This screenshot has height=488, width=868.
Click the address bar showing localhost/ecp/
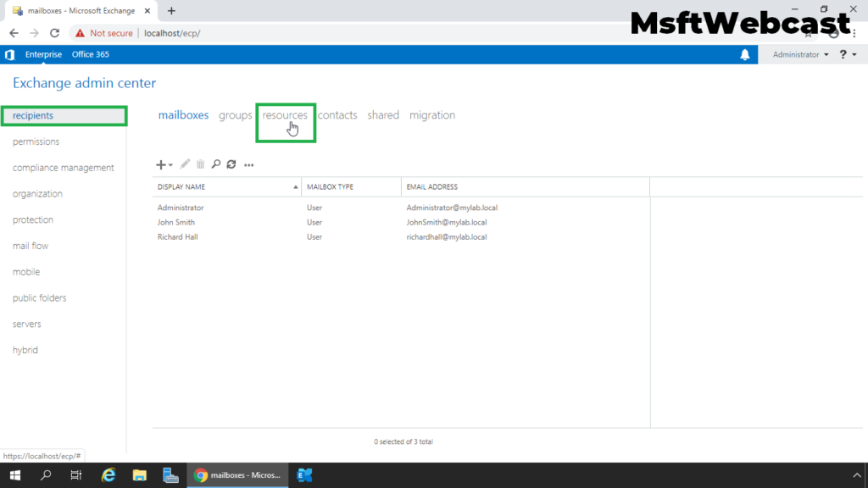point(172,33)
